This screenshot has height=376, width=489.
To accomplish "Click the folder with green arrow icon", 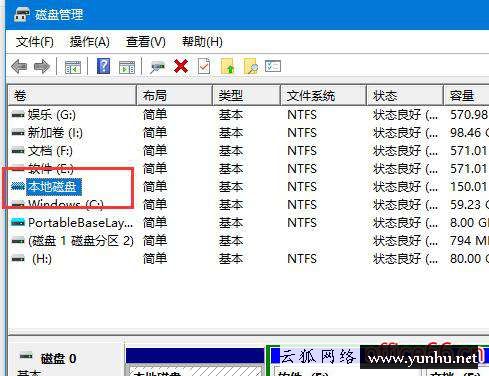I will tap(228, 66).
